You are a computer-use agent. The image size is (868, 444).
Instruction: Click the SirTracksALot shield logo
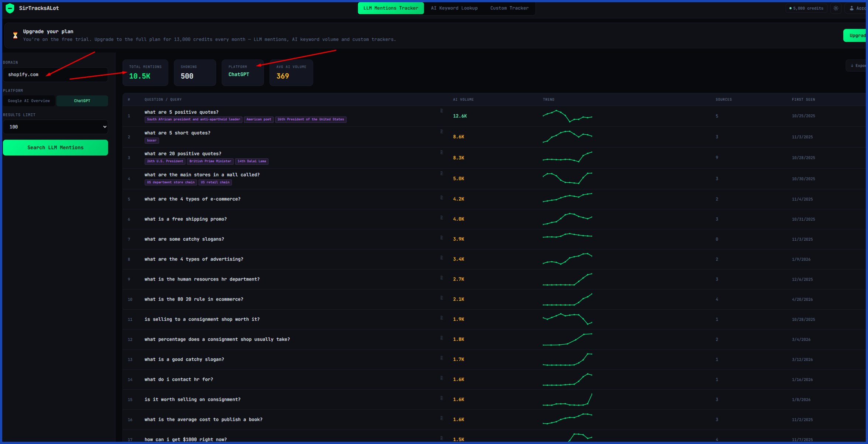[x=10, y=8]
